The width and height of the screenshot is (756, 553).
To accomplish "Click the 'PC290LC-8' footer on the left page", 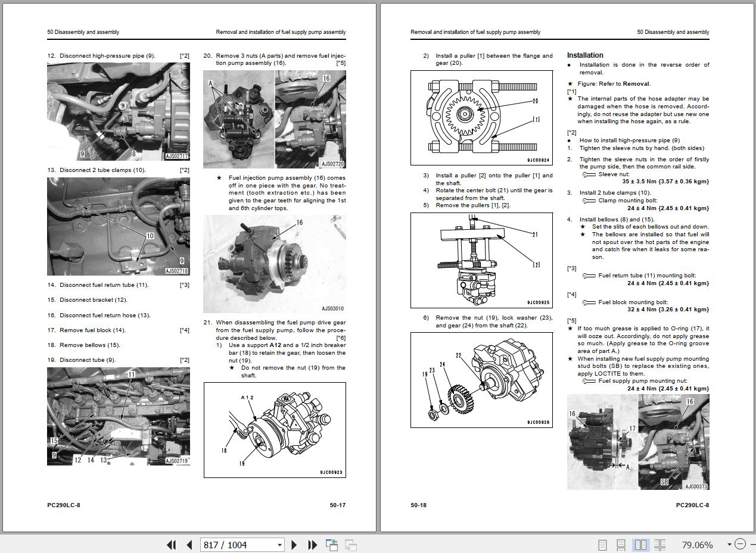I will tap(64, 505).
